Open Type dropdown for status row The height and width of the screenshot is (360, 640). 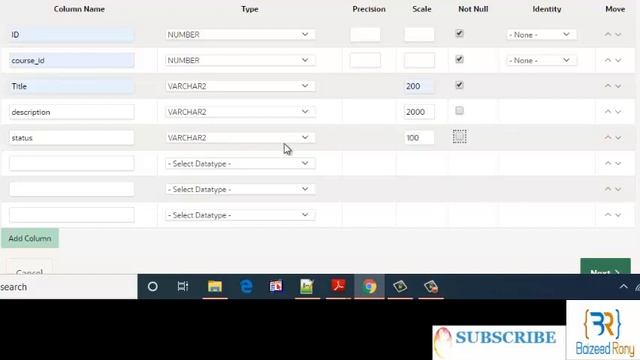(240, 138)
